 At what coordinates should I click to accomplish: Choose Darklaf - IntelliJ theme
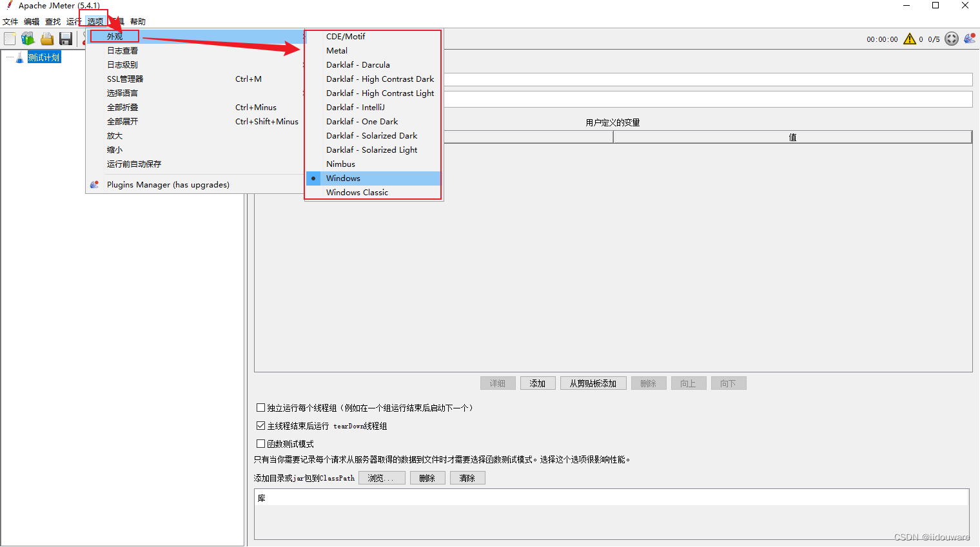pos(373,107)
